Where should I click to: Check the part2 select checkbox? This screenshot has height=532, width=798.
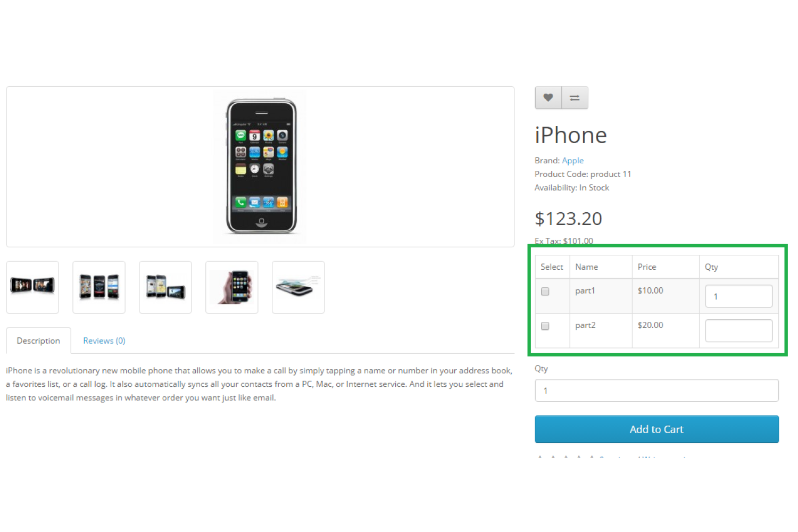click(545, 326)
